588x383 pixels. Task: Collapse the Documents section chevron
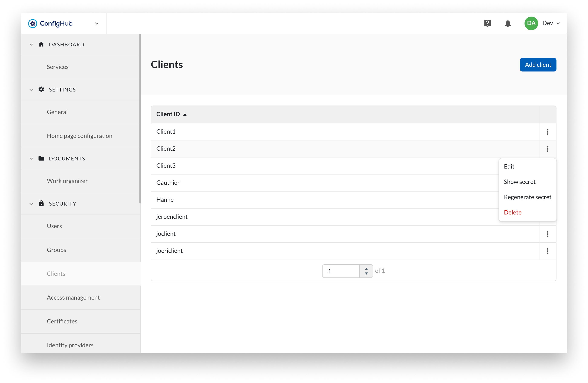[31, 159]
